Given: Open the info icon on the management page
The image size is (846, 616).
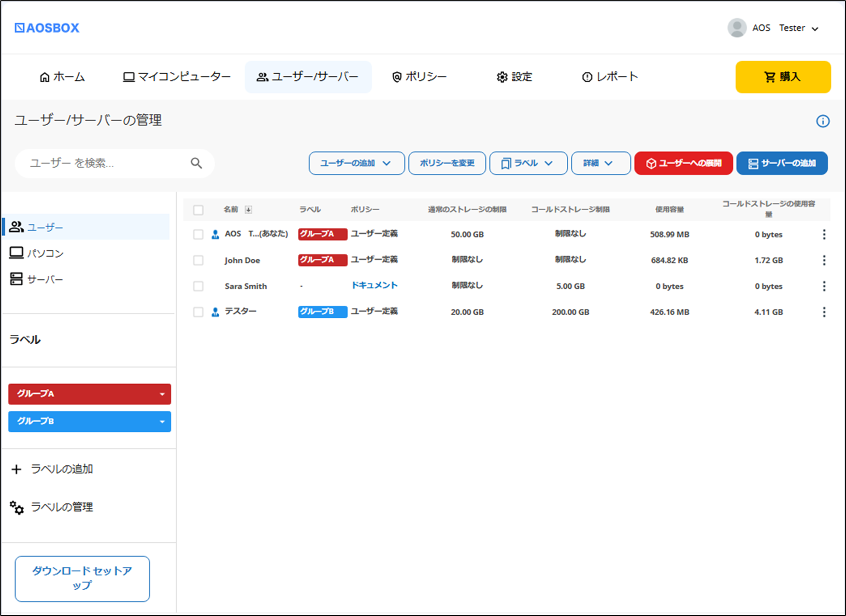Looking at the screenshot, I should point(823,121).
